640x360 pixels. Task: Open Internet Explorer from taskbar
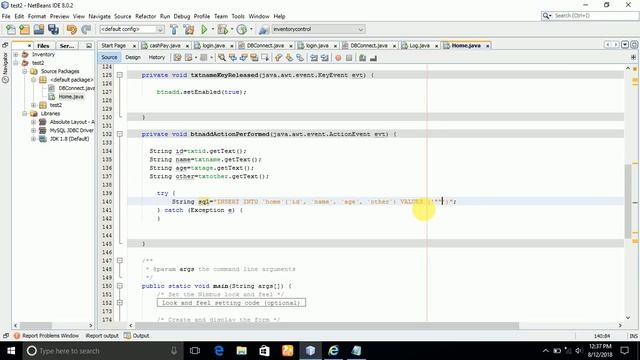333,351
